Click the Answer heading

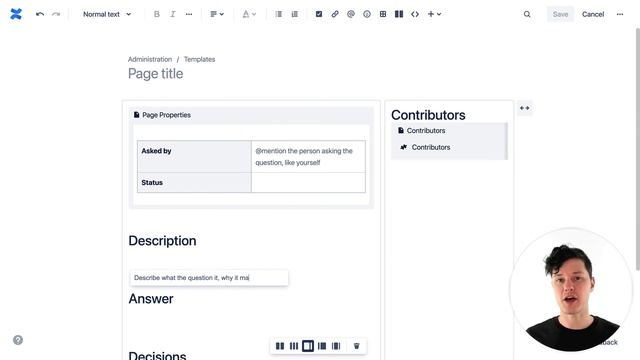151,299
